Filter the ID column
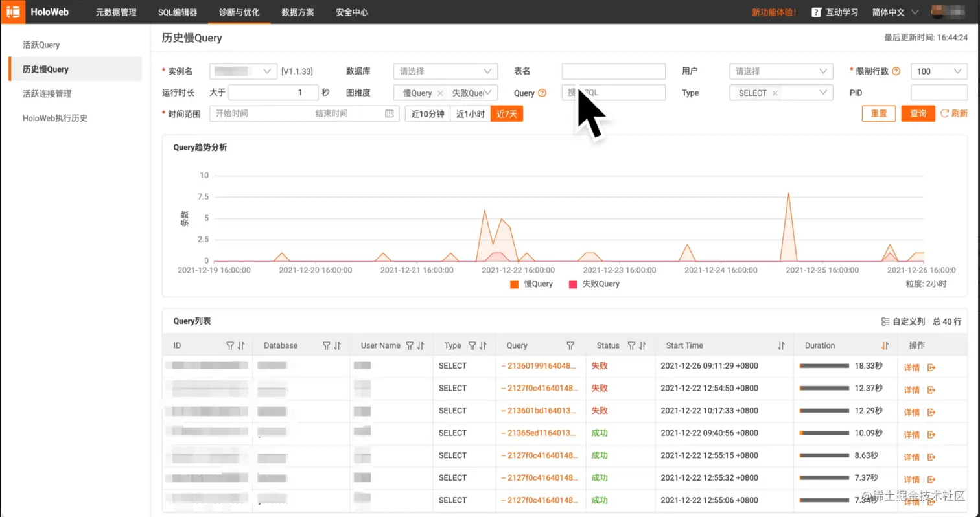The height and width of the screenshot is (517, 980). click(x=229, y=346)
